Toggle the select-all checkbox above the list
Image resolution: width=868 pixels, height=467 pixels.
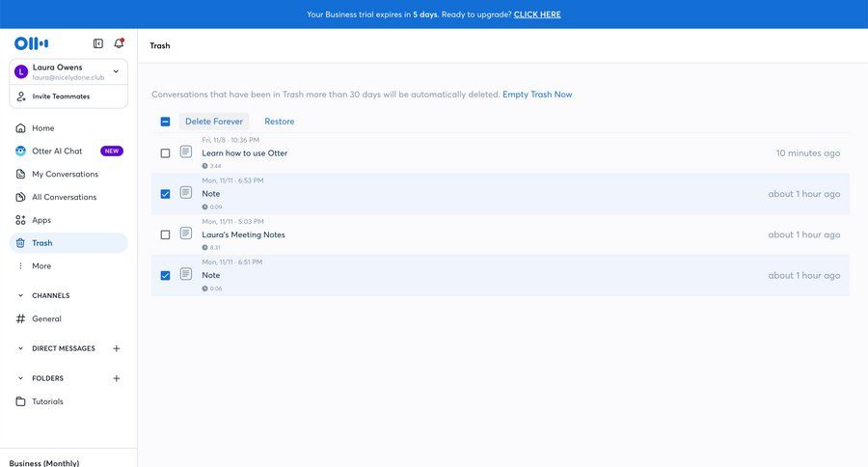165,122
